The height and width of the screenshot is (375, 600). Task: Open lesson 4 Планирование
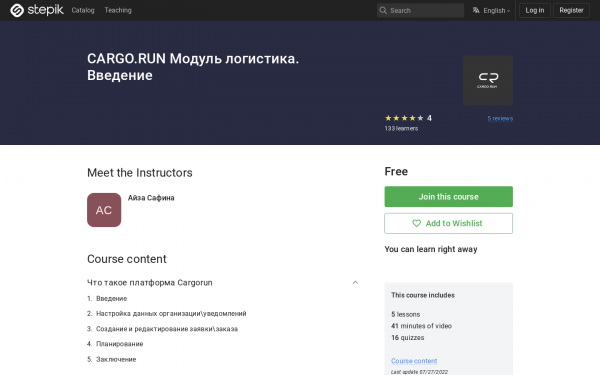click(119, 344)
